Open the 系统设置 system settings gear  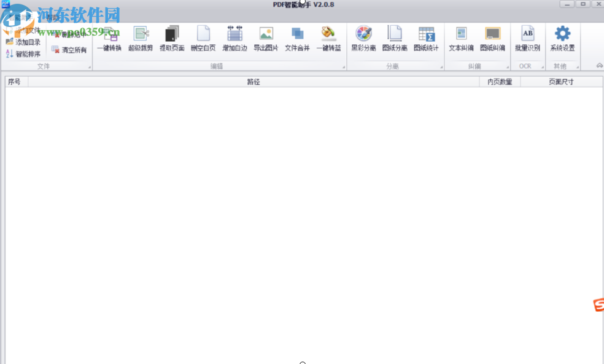tap(563, 38)
